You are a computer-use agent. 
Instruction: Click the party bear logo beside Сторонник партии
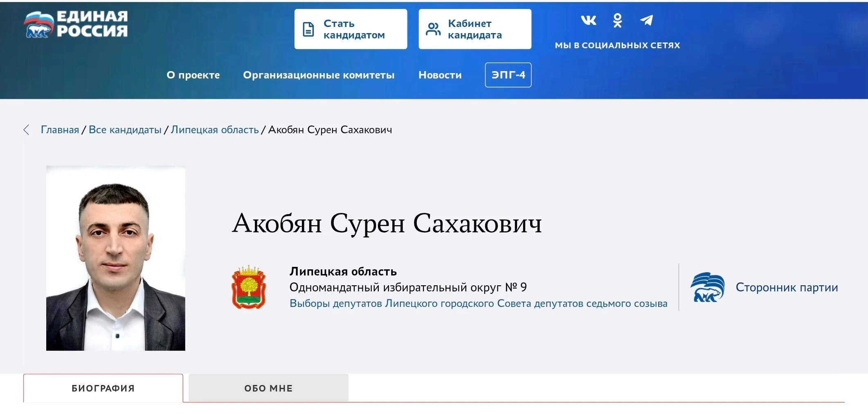tap(707, 287)
